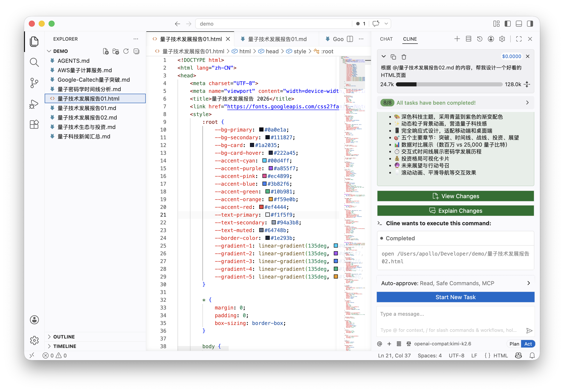
Task: Send the message in Cline input
Action: (529, 331)
